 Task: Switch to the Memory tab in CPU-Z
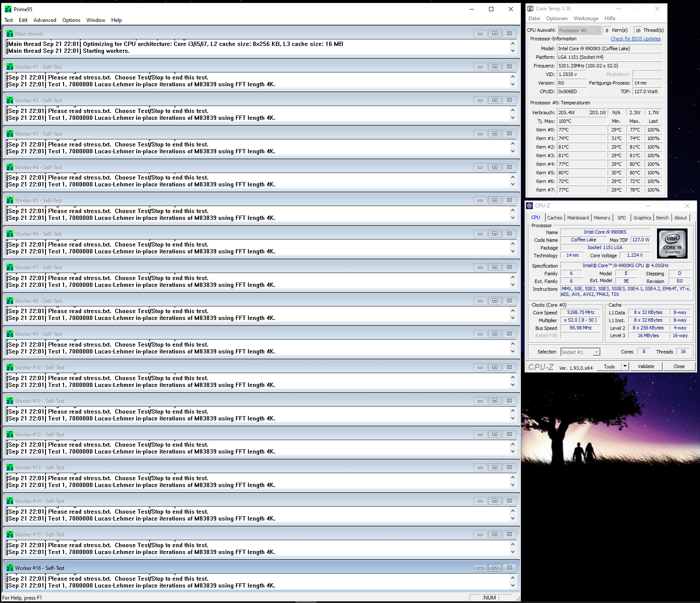pyautogui.click(x=602, y=218)
